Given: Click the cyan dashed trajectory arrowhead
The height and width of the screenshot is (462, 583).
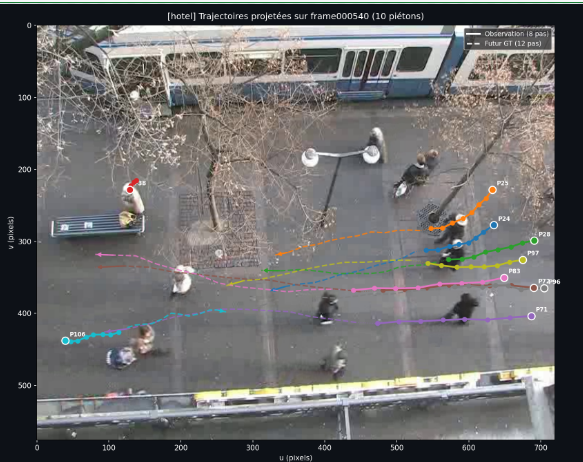Looking at the screenshot, I should pyautogui.click(x=222, y=311).
